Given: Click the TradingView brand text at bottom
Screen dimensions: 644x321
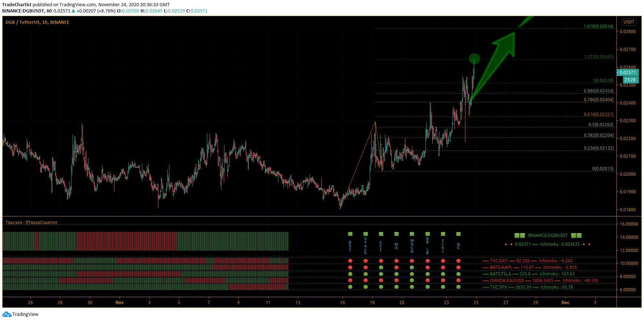Looking at the screenshot, I should point(25,314).
